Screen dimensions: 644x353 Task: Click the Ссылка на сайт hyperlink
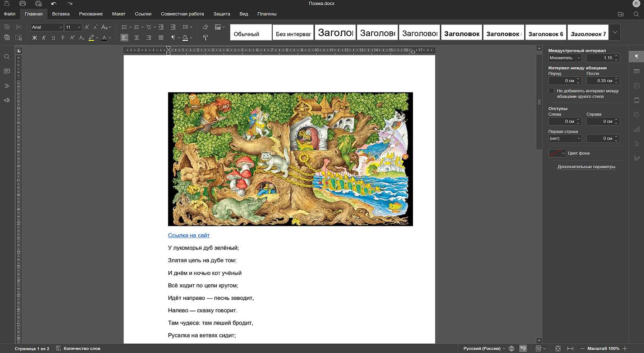(x=189, y=236)
